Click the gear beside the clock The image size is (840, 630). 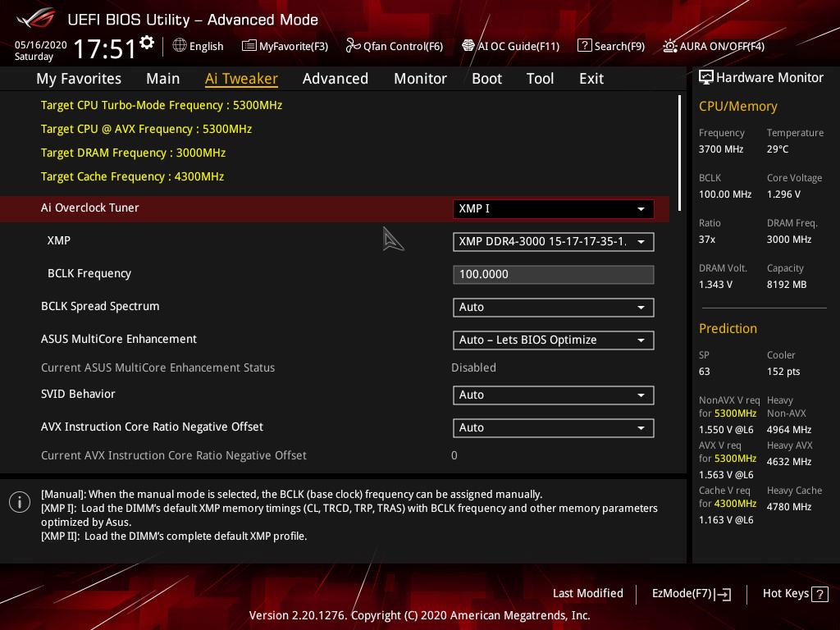coord(147,41)
